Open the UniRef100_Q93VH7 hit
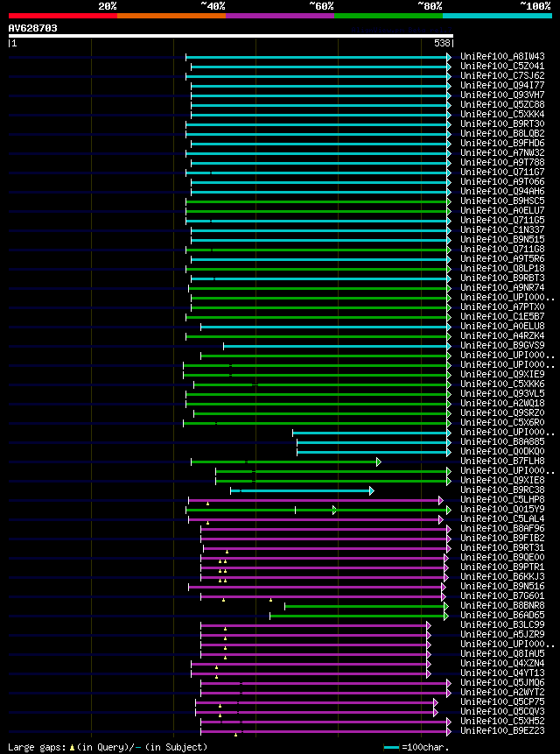 [x=502, y=95]
